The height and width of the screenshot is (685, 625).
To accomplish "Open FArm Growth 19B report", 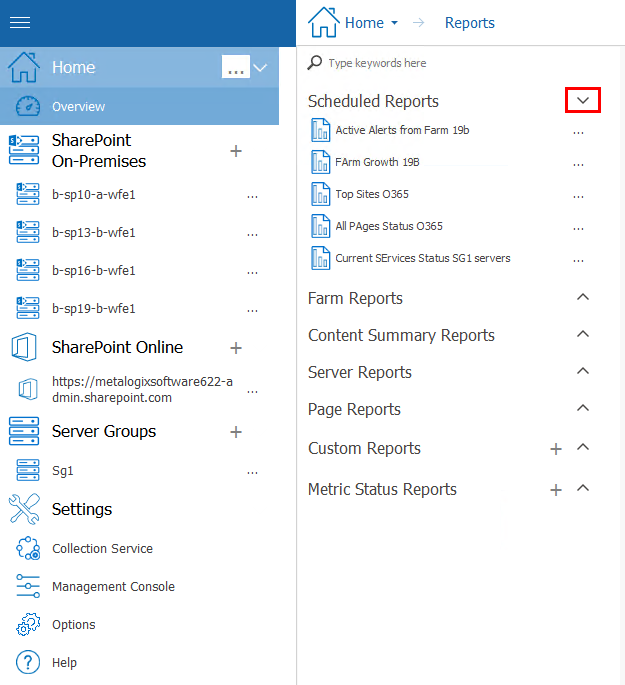I will (377, 162).
